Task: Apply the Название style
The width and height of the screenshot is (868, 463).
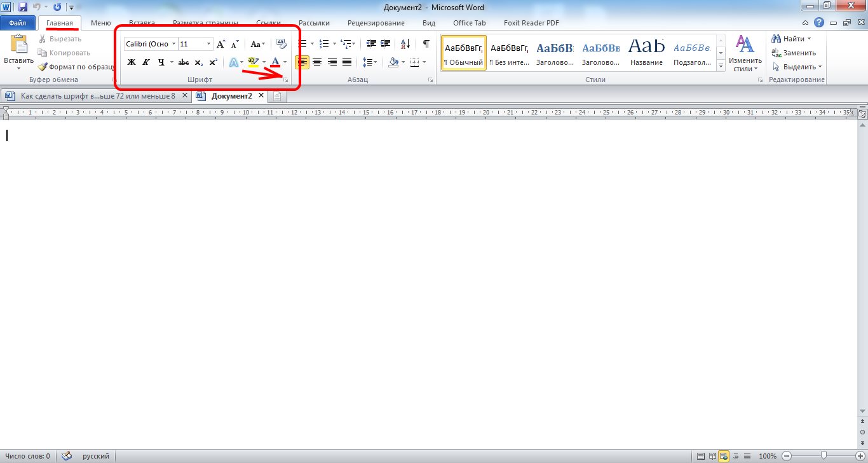Action: [647, 53]
